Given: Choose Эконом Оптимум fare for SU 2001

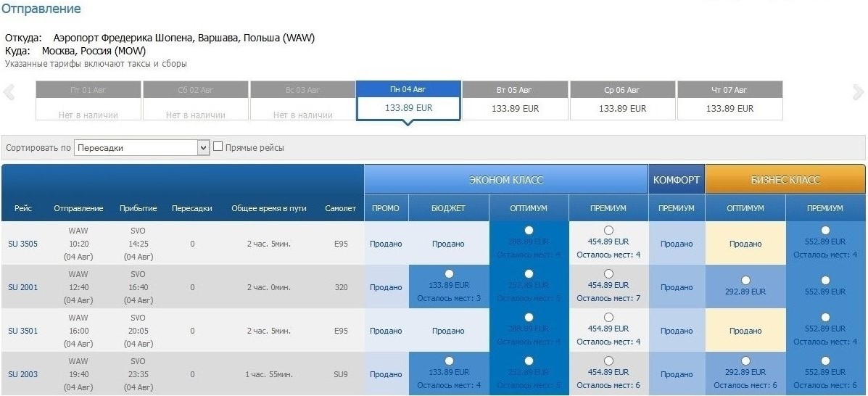Looking at the screenshot, I should [529, 273].
